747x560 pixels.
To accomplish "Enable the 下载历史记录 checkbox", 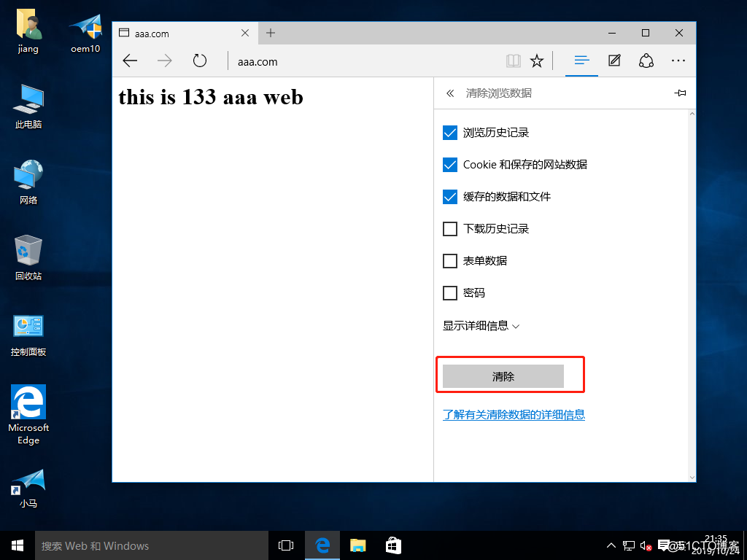I will click(450, 228).
